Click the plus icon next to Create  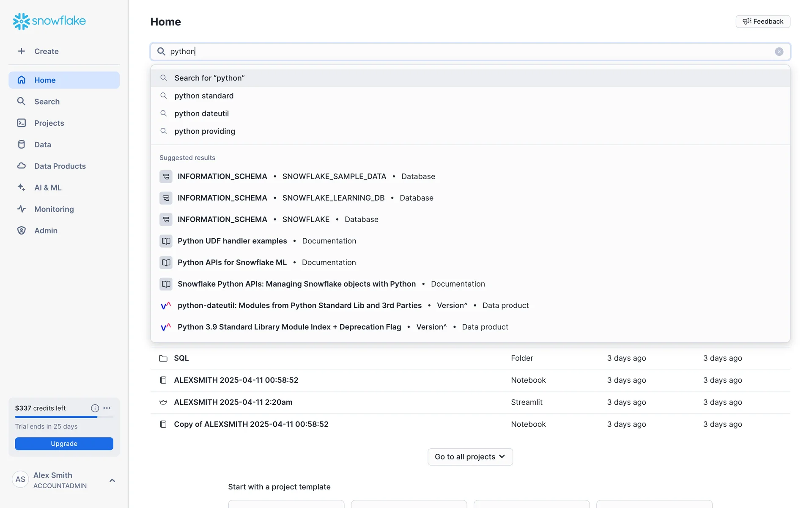tap(21, 51)
